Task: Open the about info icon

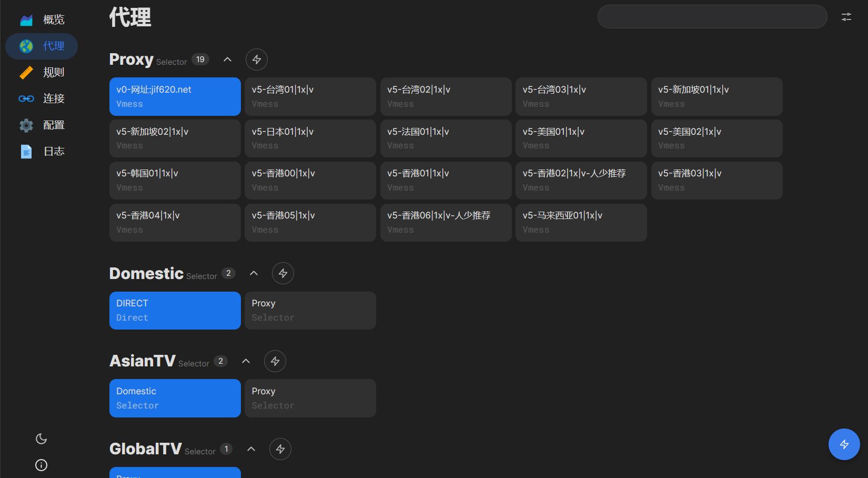Action: point(41,465)
